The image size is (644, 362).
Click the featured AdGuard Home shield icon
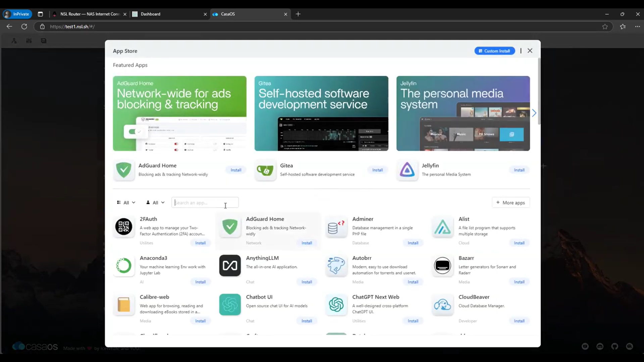click(x=123, y=170)
